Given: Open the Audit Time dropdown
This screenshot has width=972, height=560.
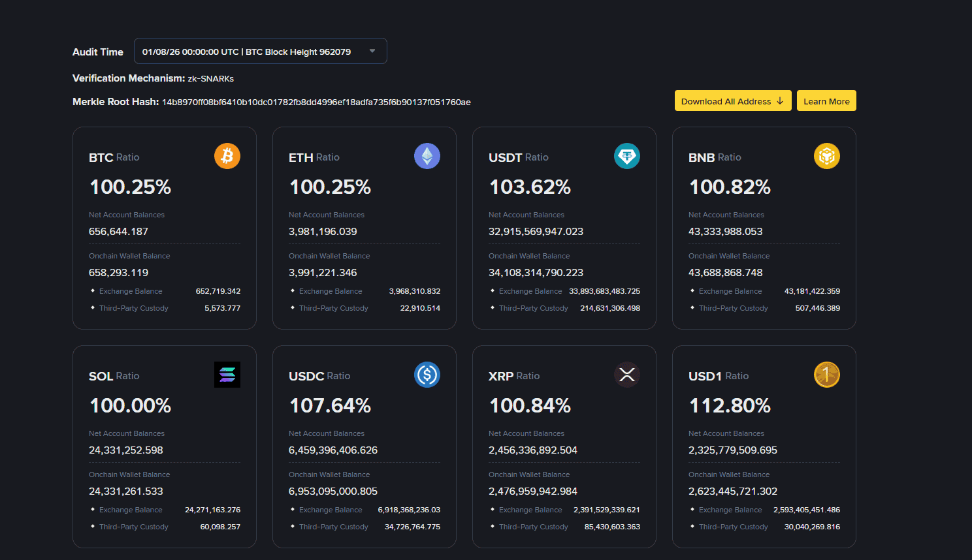Looking at the screenshot, I should 261,51.
